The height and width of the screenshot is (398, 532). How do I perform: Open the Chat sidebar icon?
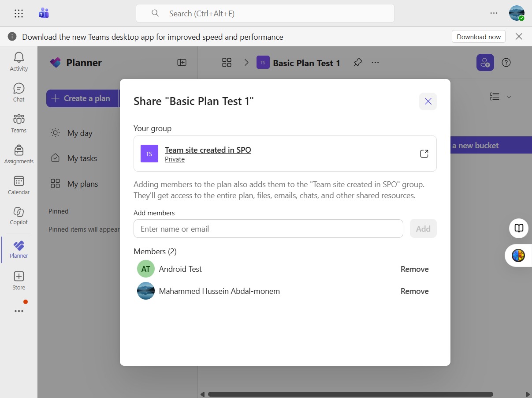pyautogui.click(x=19, y=92)
